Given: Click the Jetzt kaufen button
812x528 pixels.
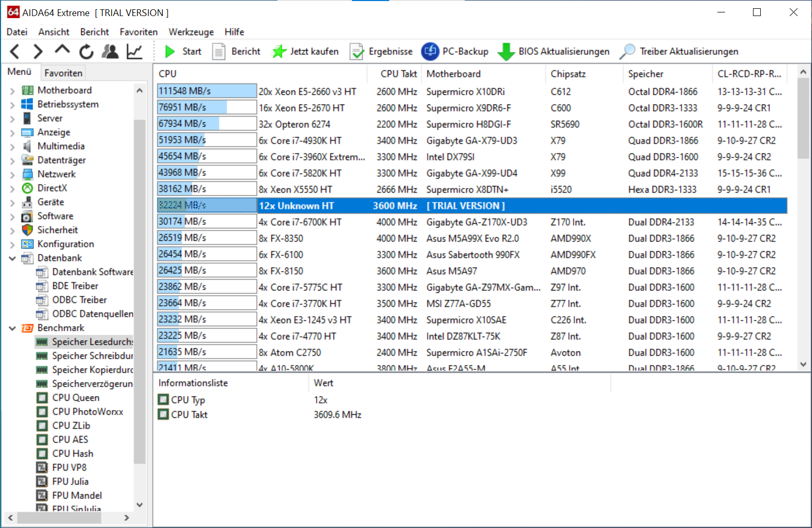Looking at the screenshot, I should (305, 51).
